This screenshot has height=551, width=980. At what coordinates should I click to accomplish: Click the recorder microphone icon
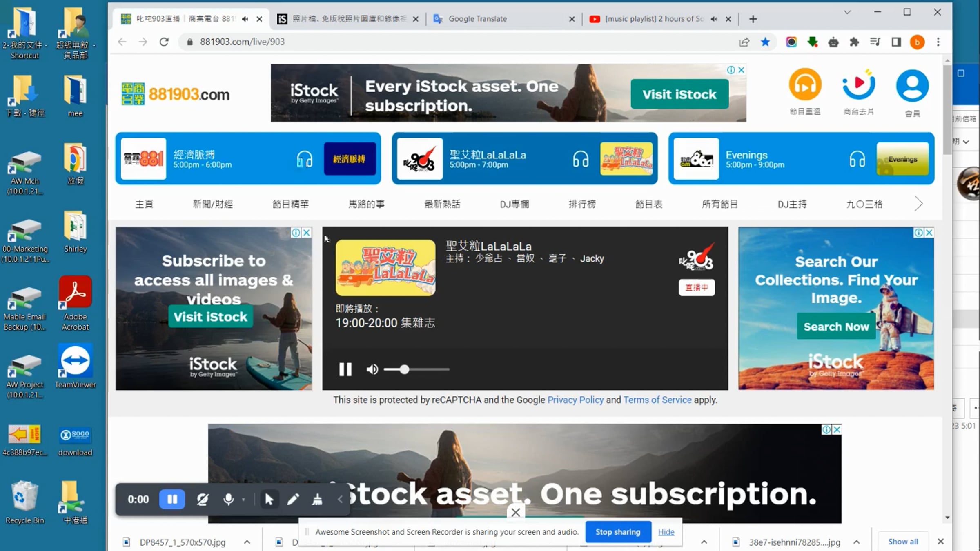[229, 499]
